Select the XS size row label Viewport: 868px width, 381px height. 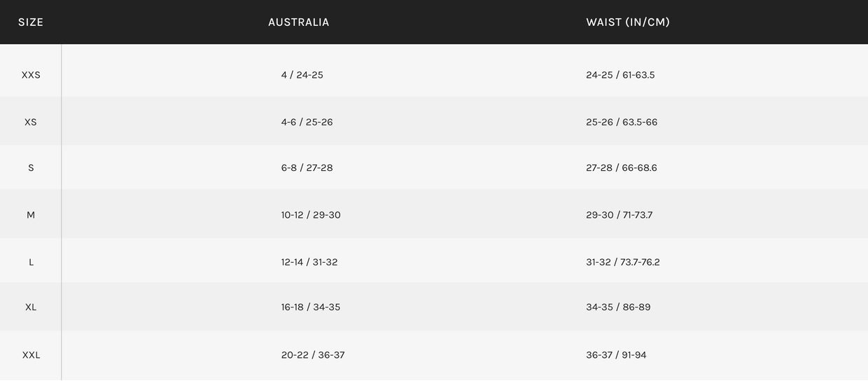pos(31,122)
